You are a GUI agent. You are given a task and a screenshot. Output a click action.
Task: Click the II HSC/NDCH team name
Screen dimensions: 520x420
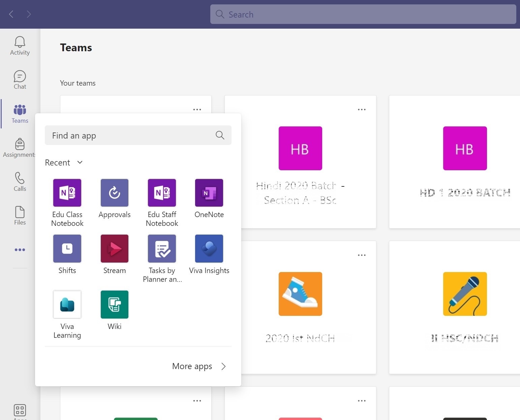[x=465, y=338]
